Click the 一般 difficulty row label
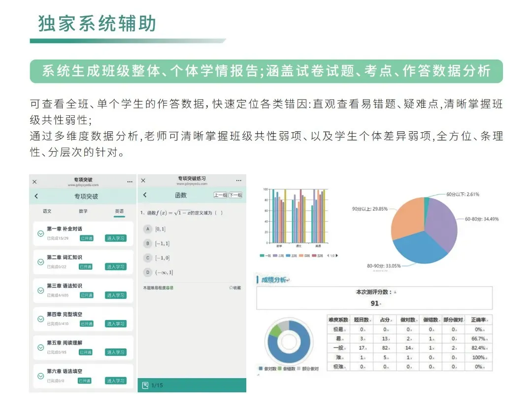Viewport: 532px width, 415px height. [x=338, y=348]
